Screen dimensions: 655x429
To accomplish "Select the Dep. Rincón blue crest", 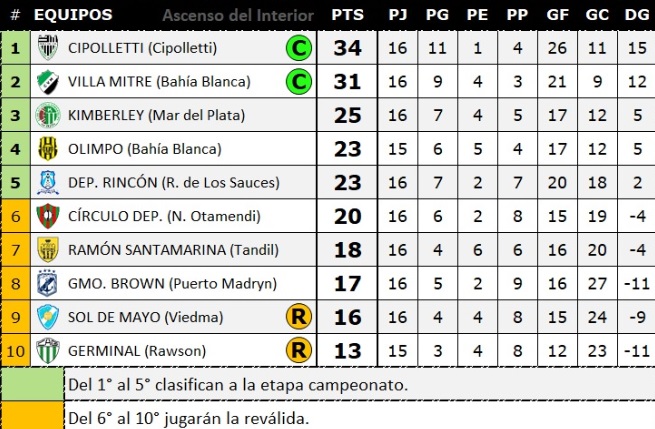I will pyautogui.click(x=48, y=182).
